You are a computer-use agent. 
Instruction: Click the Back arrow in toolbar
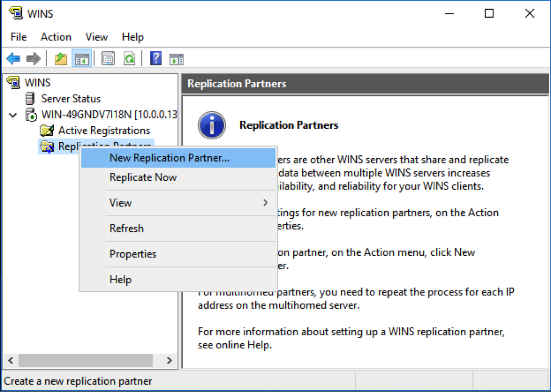[x=14, y=58]
